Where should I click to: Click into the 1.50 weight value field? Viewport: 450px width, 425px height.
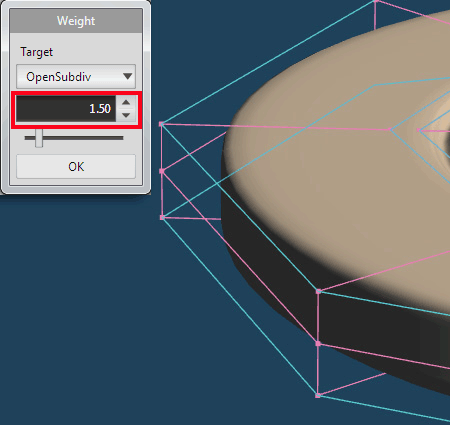pos(66,109)
